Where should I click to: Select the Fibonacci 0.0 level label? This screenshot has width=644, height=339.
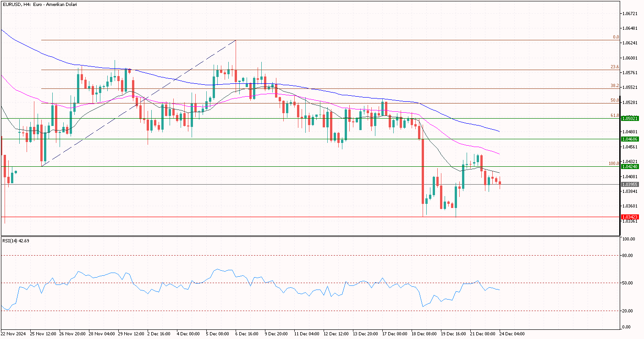point(616,37)
